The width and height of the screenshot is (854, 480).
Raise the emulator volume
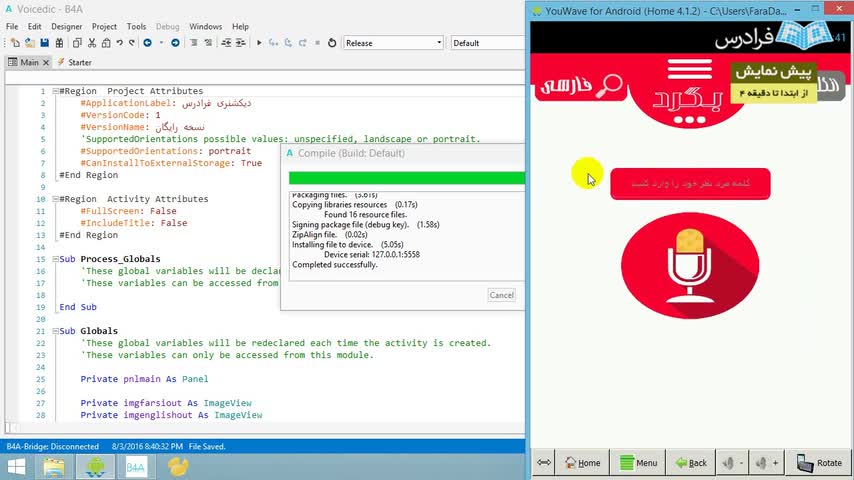coord(767,463)
